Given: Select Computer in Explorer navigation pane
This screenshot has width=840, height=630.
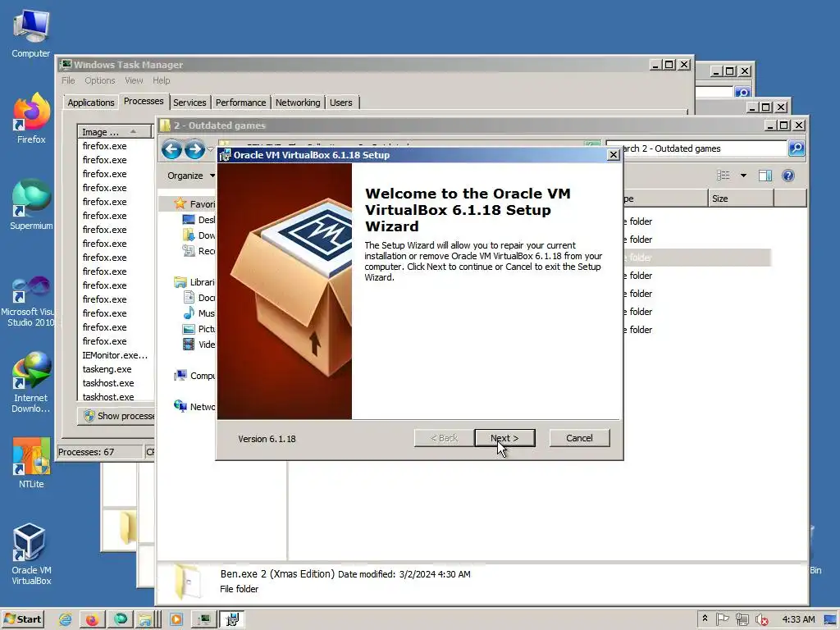Looking at the screenshot, I should tap(194, 376).
